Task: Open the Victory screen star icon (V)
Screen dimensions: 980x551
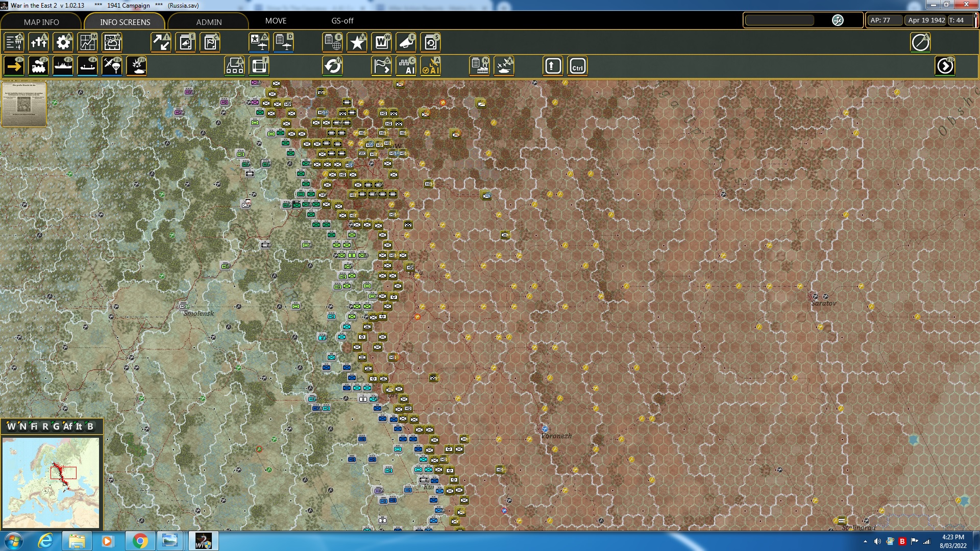Action: 357,42
